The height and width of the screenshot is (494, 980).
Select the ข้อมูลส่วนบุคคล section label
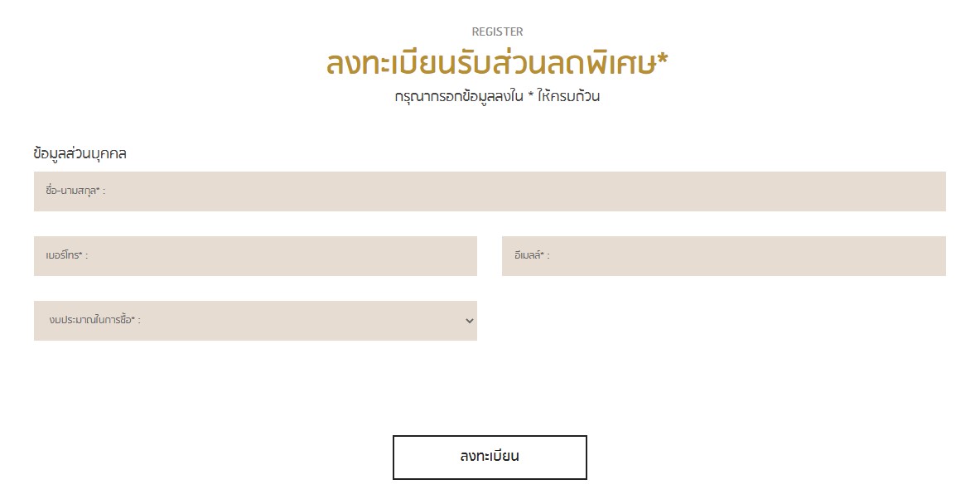(80, 153)
